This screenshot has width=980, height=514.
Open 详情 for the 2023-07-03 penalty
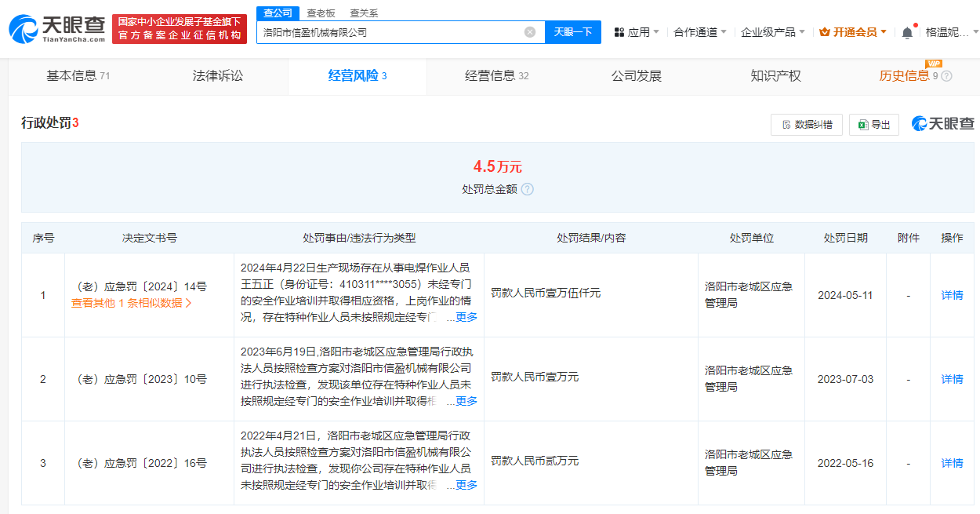point(952,379)
